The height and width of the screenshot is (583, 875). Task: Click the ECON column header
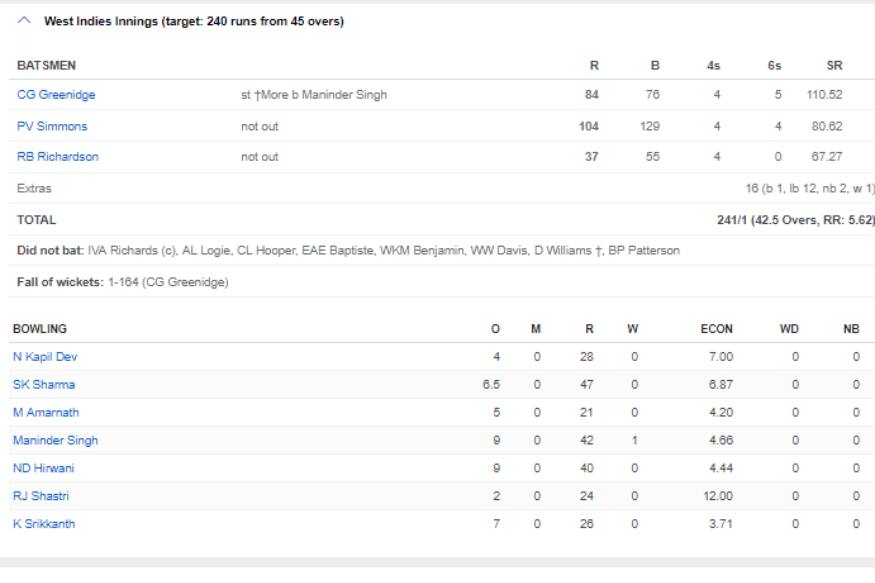point(716,329)
